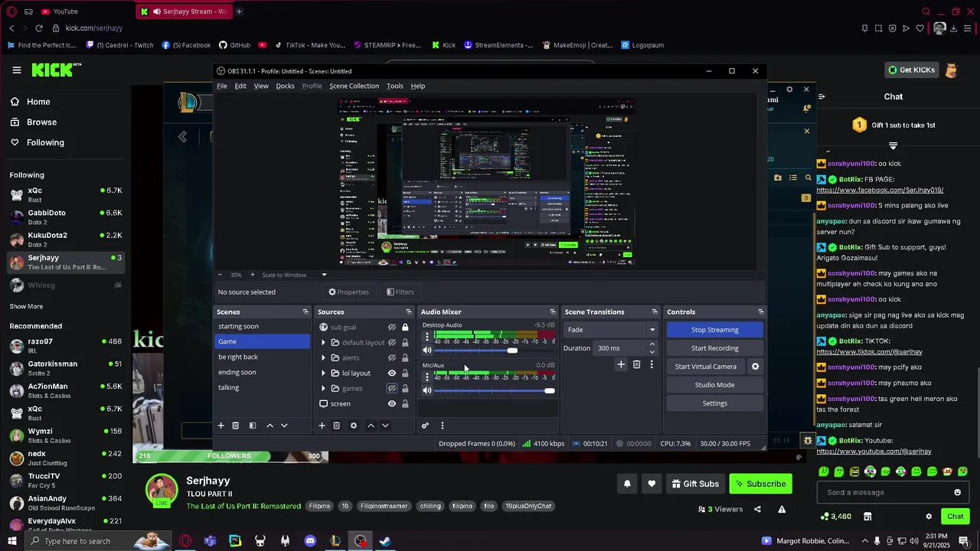The image size is (980, 551).
Task: Open Desktop Audio three-dot options
Action: [427, 337]
